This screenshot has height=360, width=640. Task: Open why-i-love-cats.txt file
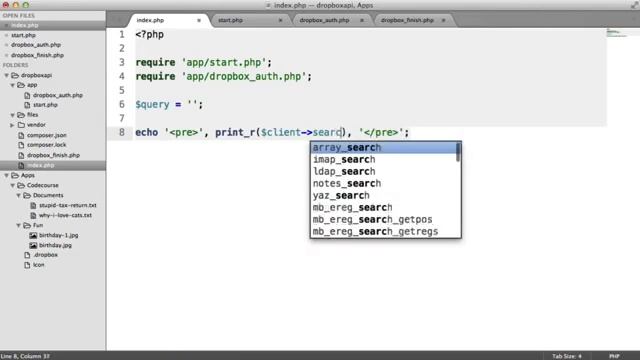pyautogui.click(x=65, y=215)
